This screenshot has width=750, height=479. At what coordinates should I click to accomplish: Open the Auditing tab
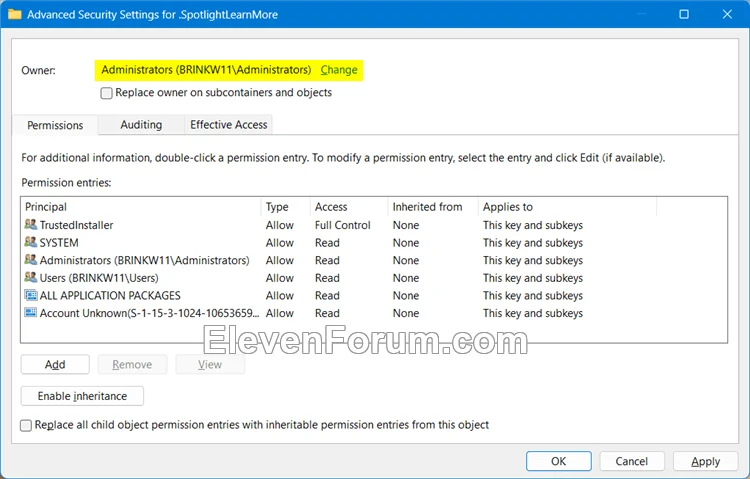pos(141,125)
